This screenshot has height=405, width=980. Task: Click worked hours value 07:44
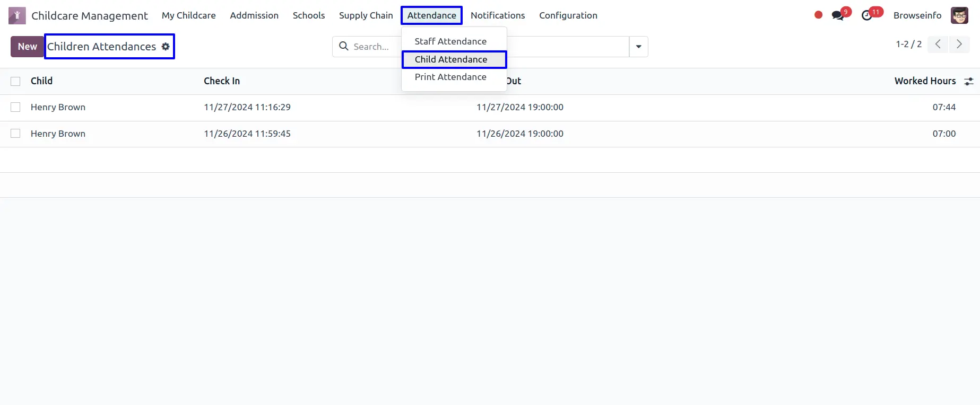[944, 107]
